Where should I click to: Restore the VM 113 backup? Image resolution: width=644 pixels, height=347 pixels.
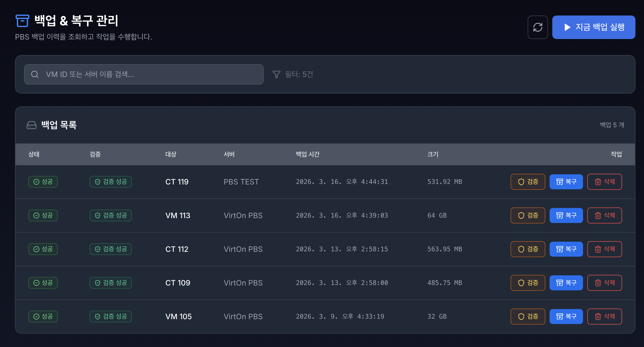coord(566,215)
